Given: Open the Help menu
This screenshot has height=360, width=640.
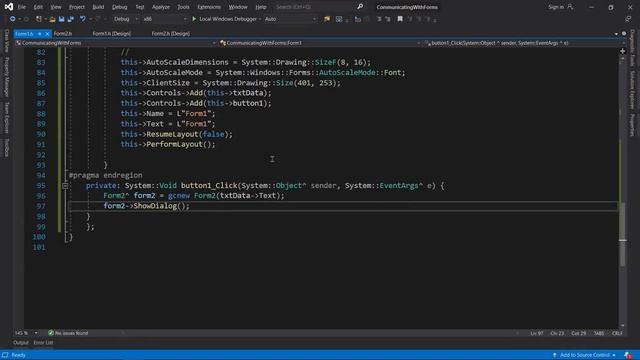Looking at the screenshot, I should pyautogui.click(x=261, y=7).
